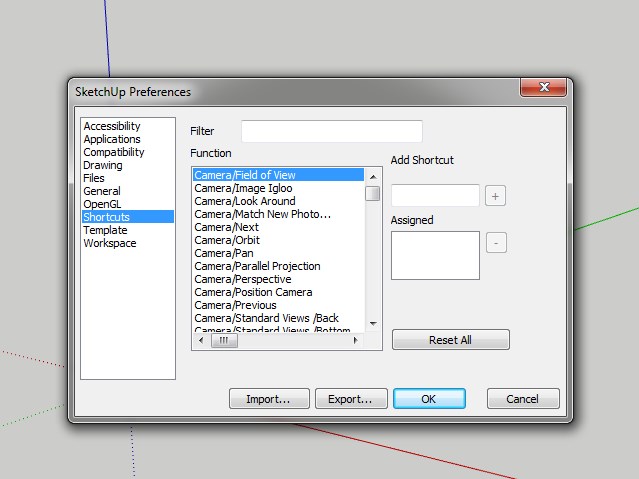Click the Export... button
The height and width of the screenshot is (479, 639).
351,399
